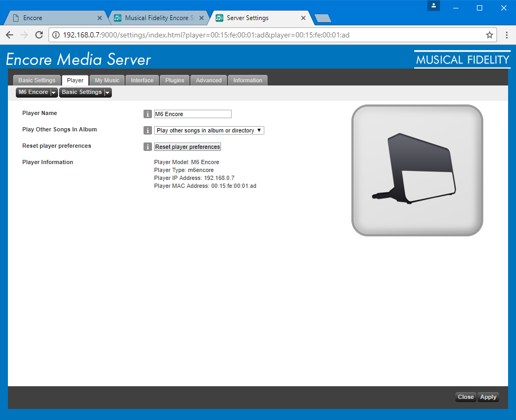516x420 pixels.
Task: Switch to the Basic Settings tab
Action: tap(37, 80)
